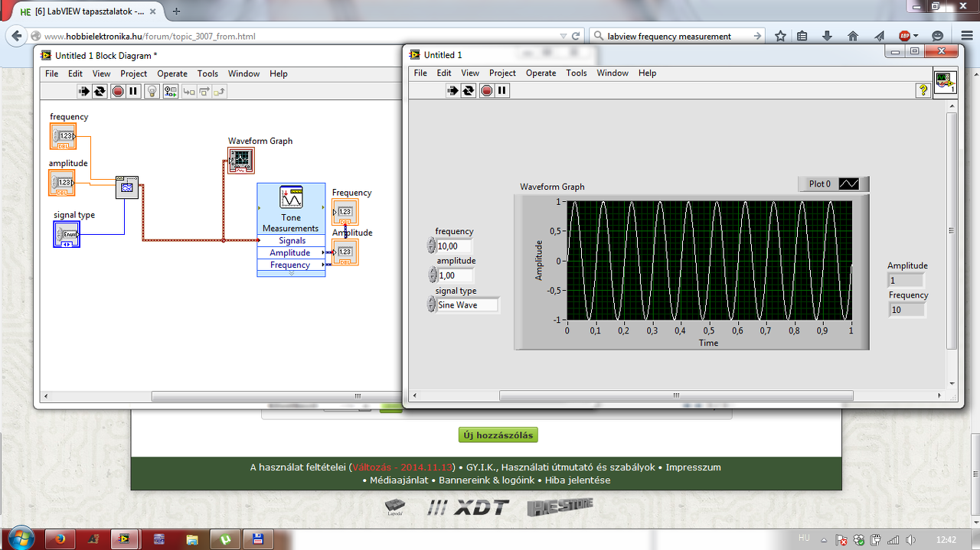The image size is (980, 550).
Task: Click Firefox taskbar icon
Action: click(x=60, y=539)
